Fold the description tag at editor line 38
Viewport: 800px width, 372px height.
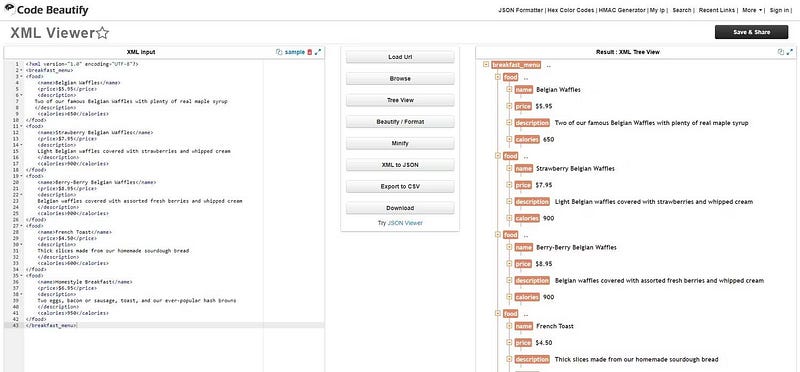point(21,294)
